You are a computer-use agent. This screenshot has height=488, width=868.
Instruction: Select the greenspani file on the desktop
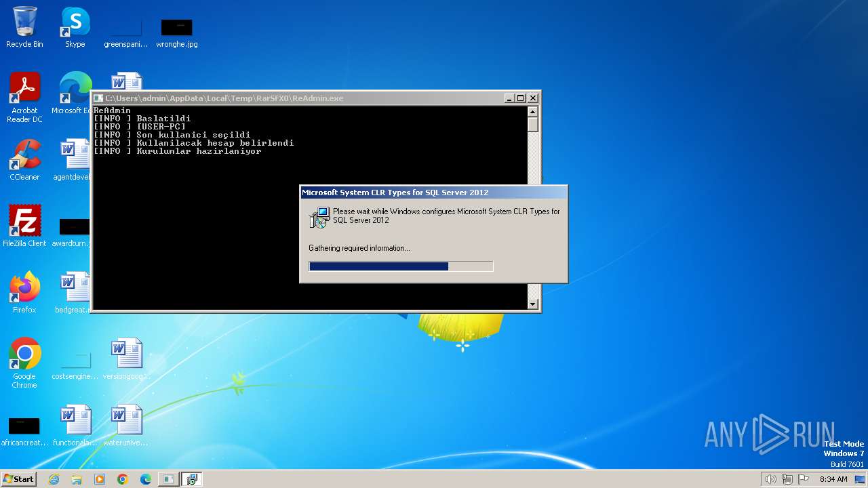(x=125, y=34)
